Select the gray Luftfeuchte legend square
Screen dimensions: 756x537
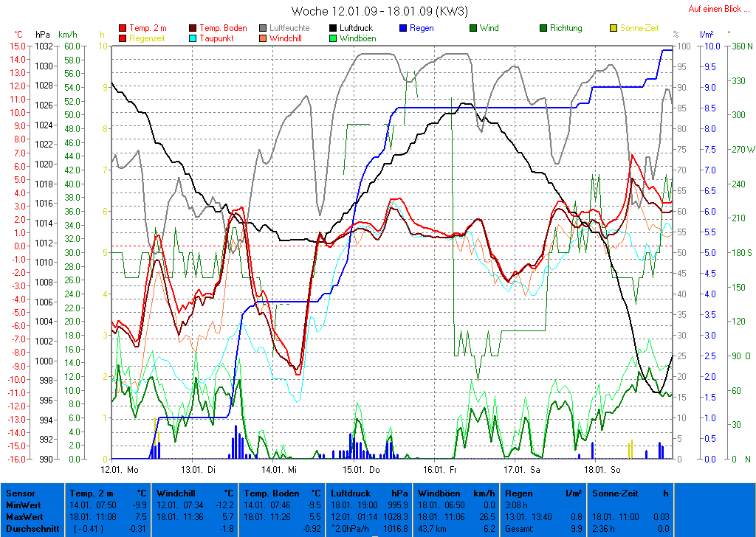point(264,29)
